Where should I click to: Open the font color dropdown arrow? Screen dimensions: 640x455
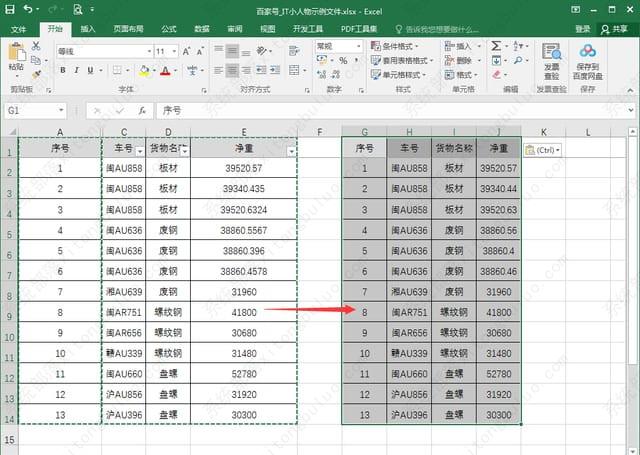click(x=176, y=71)
